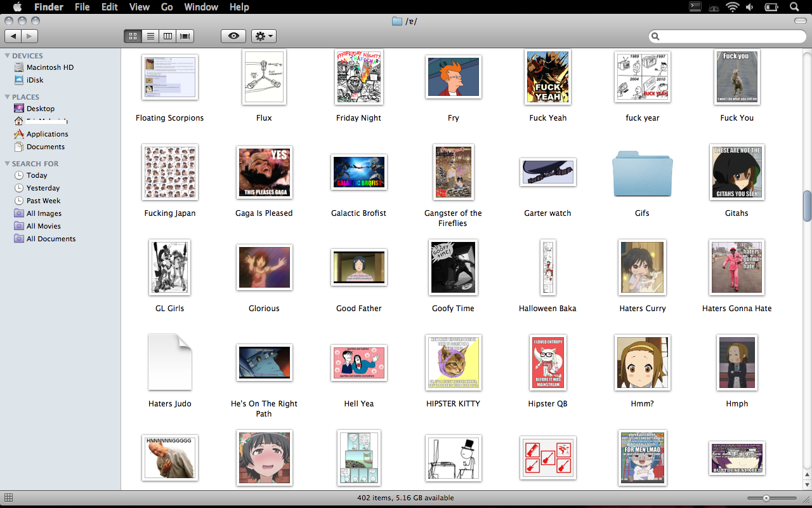Click the status bar grid icon

8,498
